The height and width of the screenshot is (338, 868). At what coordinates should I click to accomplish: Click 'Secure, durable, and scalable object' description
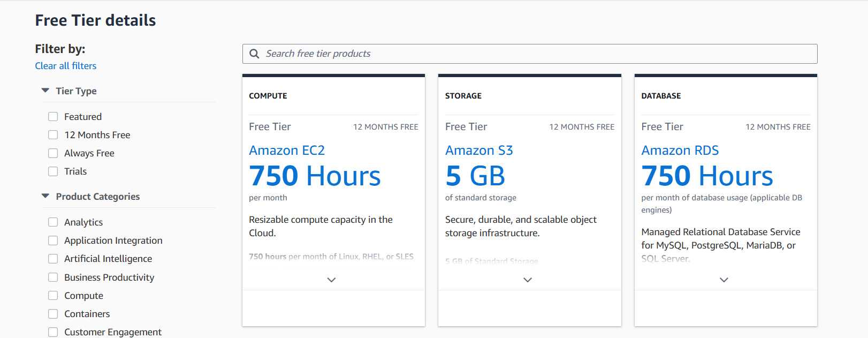tap(521, 226)
